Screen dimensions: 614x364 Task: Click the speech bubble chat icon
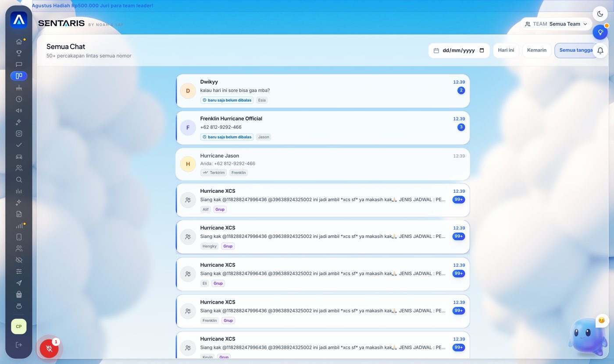(19, 64)
